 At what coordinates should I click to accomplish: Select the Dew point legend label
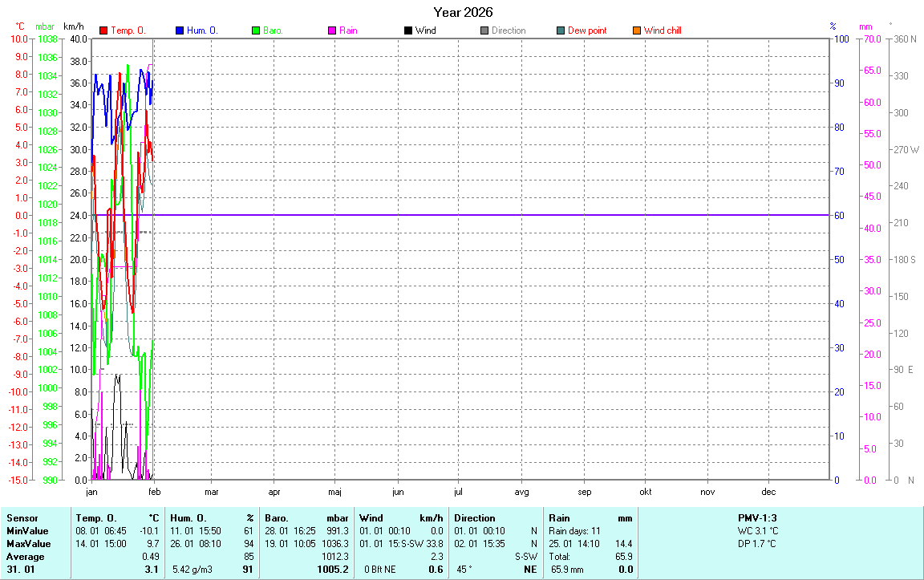[x=587, y=30]
